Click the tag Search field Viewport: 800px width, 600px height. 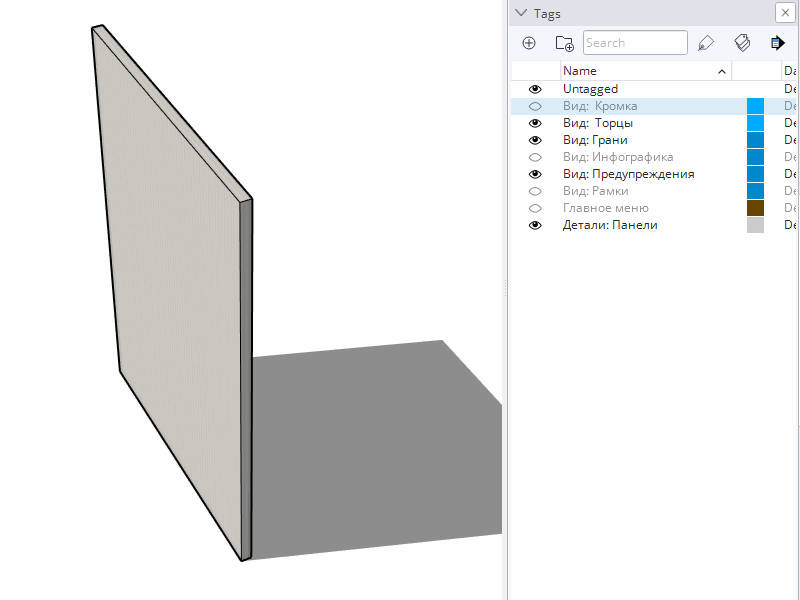(x=635, y=43)
